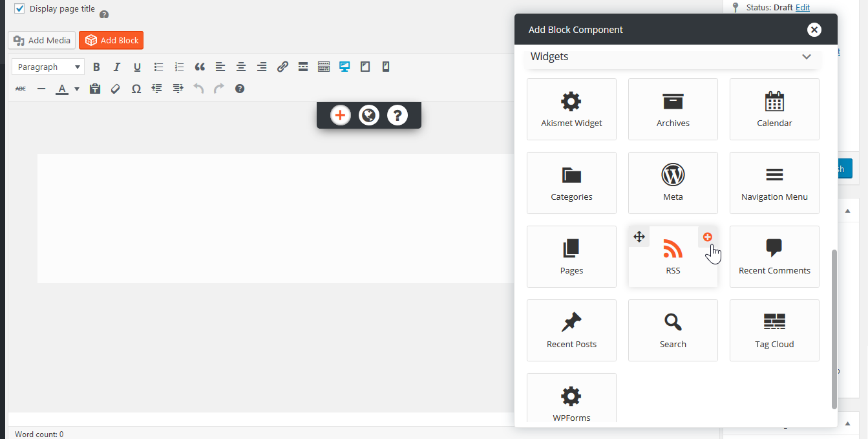
Task: Uncheck Display page title checkbox
Action: 19,9
